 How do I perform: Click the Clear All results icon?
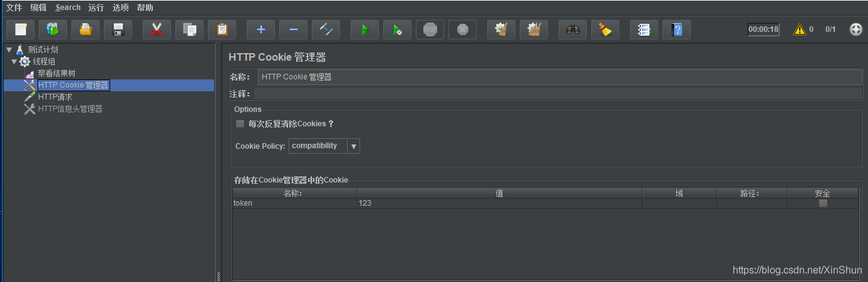(x=534, y=29)
